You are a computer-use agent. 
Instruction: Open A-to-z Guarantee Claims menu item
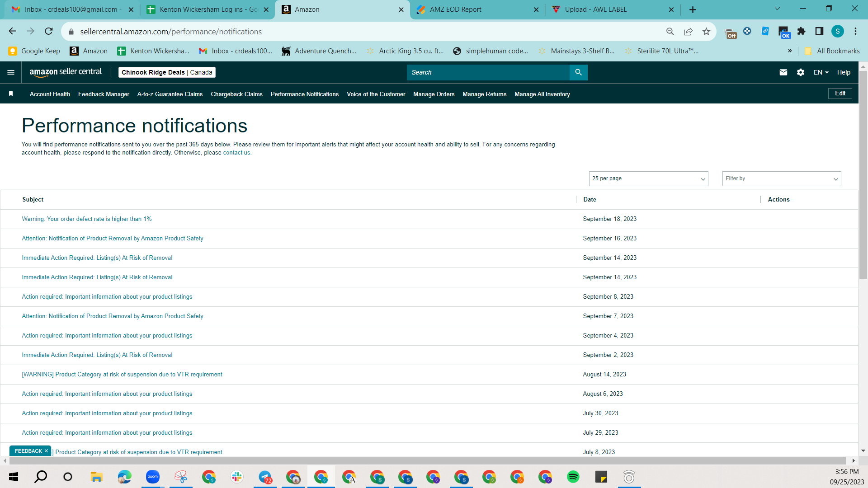(x=170, y=94)
